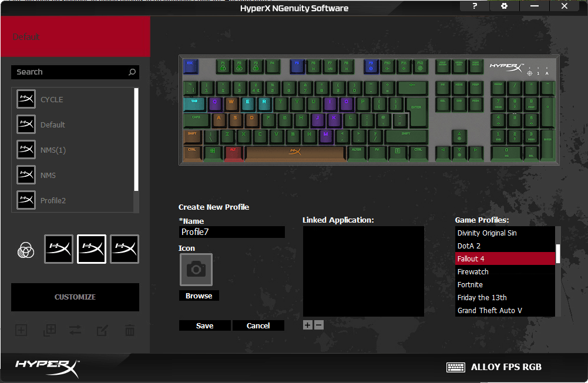Open the help question mark icon
588x383 pixels.
tap(475, 6)
